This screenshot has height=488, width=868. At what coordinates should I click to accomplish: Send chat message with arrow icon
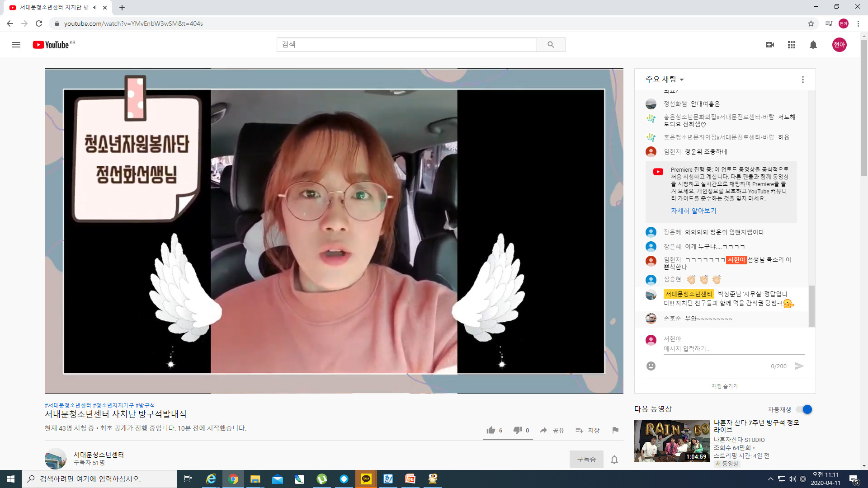pyautogui.click(x=800, y=366)
